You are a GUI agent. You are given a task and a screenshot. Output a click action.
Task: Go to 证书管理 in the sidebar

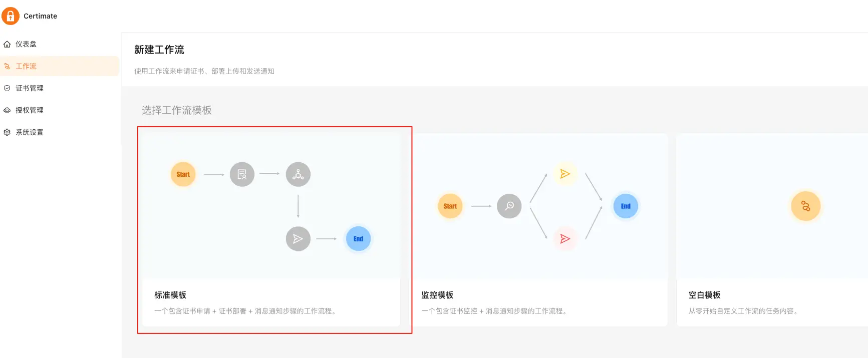click(30, 88)
